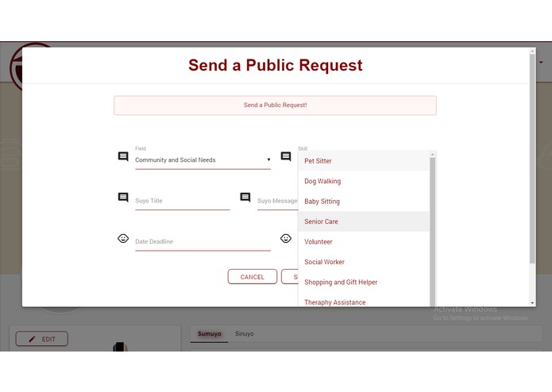Click the CANCEL button
552x392 pixels.
(x=253, y=277)
